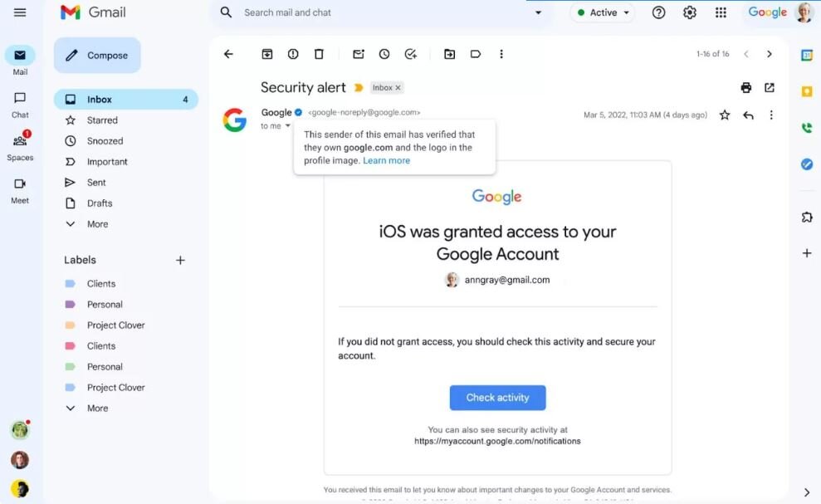821x504 pixels.
Task: Open Gmail settings gear
Action: pos(690,12)
